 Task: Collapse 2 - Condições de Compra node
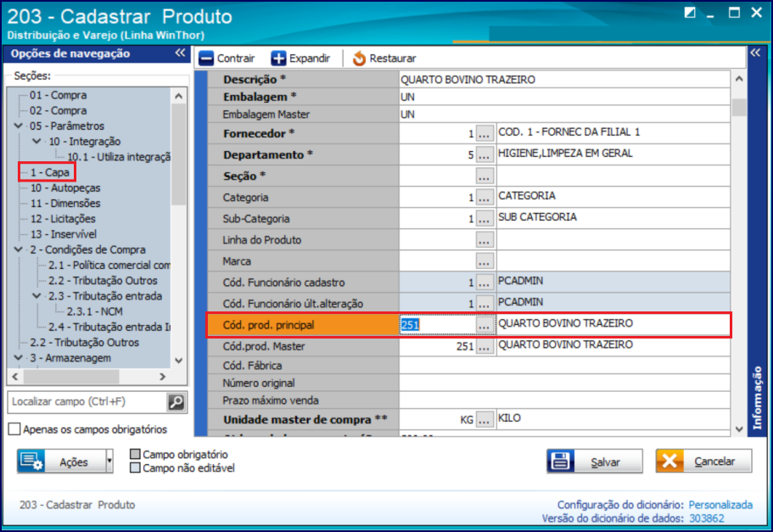tap(19, 249)
